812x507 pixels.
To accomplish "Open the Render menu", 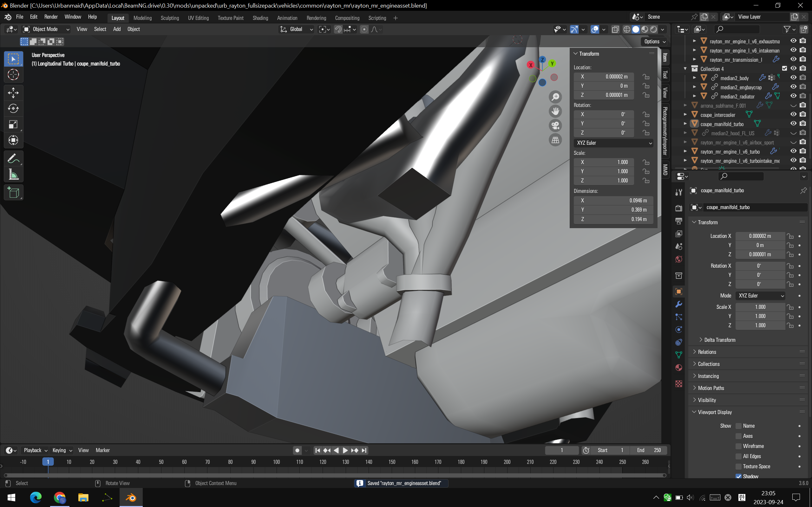I will point(51,17).
